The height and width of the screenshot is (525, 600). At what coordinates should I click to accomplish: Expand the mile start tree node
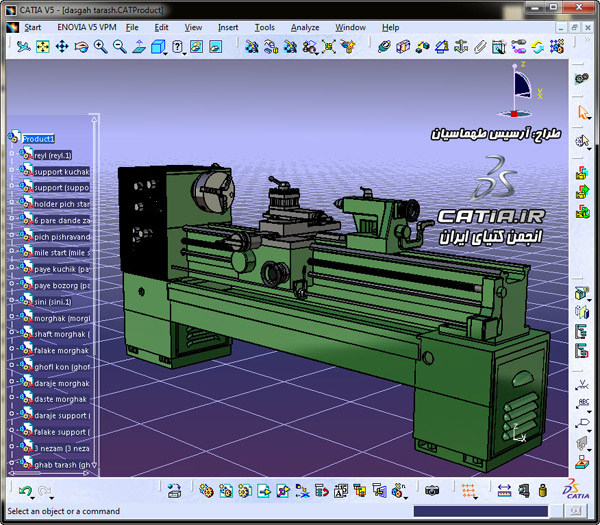point(11,251)
